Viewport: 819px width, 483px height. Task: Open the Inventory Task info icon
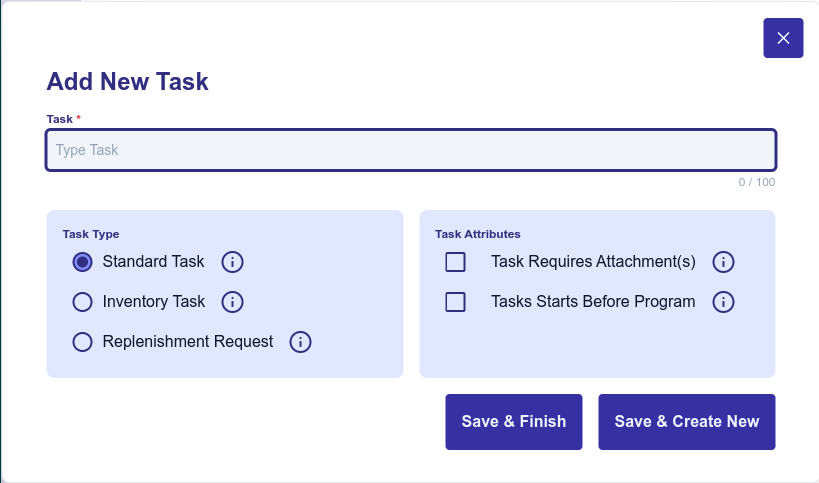[232, 302]
